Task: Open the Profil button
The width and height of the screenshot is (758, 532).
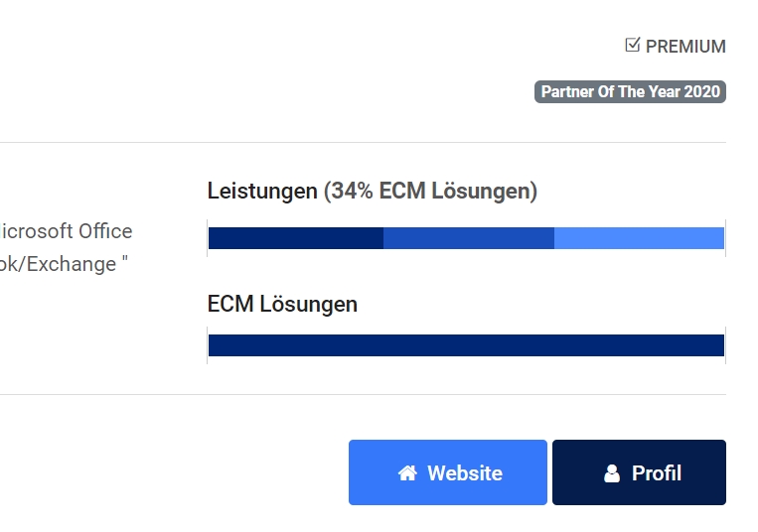Action: 639,472
